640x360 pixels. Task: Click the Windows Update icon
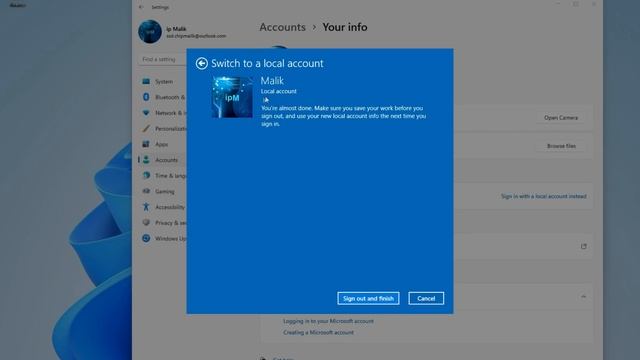pyautogui.click(x=146, y=238)
